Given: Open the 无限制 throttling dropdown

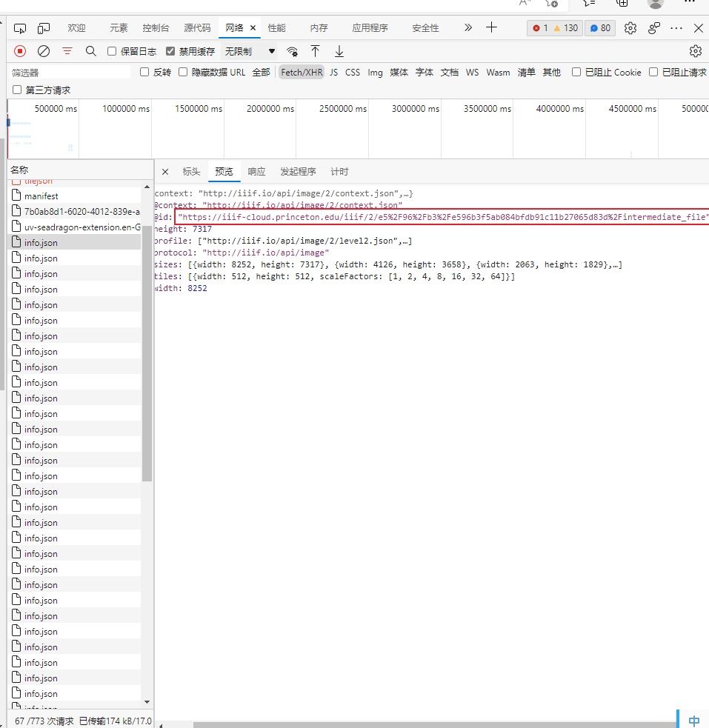Looking at the screenshot, I should pos(250,51).
